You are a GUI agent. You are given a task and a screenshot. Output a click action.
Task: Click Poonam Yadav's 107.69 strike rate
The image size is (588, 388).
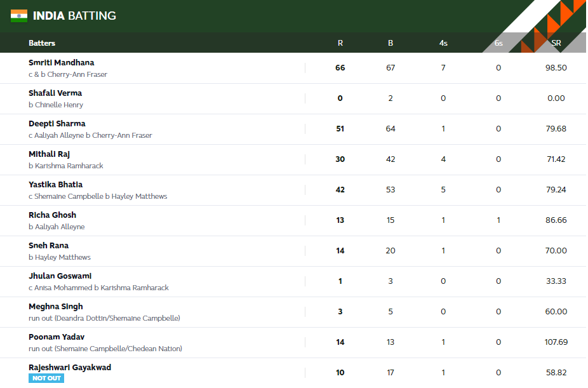coord(556,342)
